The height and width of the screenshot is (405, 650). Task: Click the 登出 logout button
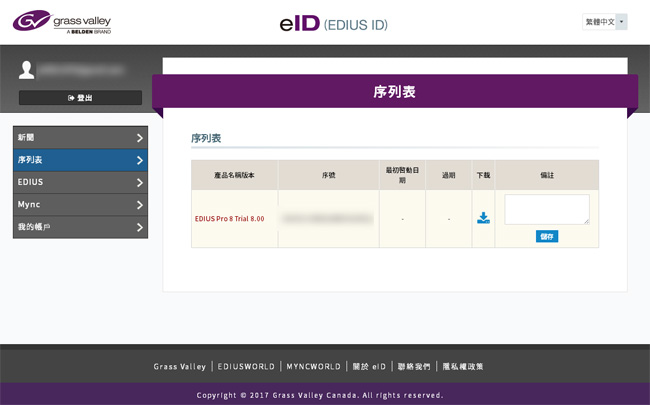coord(80,98)
